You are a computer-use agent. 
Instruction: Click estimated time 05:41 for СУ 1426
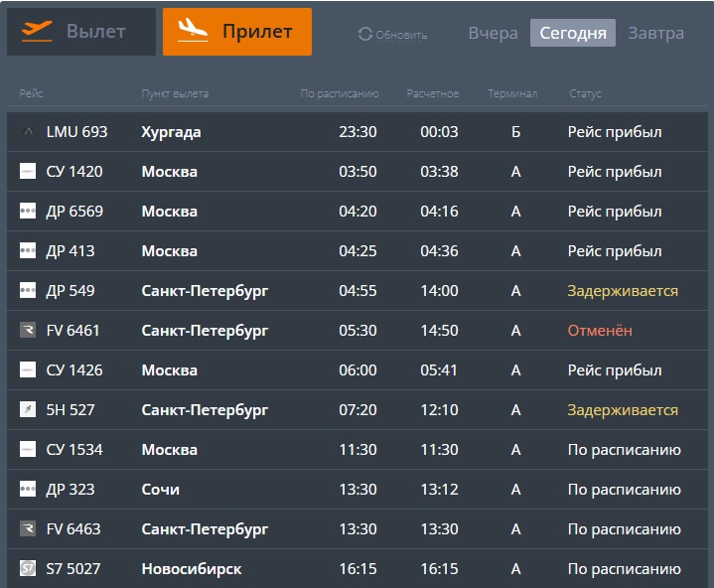439,369
